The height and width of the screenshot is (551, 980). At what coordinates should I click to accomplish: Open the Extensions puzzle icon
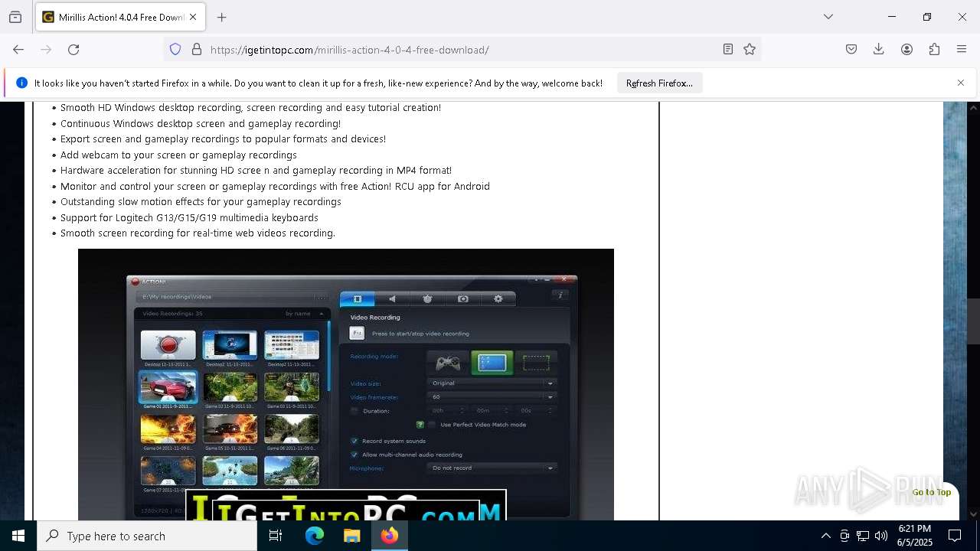(x=934, y=49)
